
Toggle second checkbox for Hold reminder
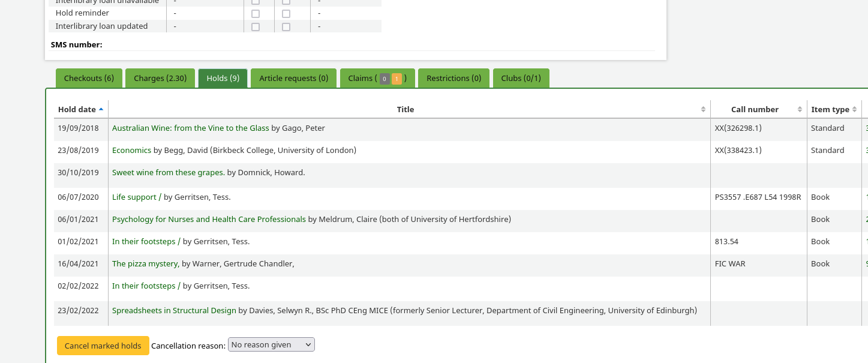point(286,13)
